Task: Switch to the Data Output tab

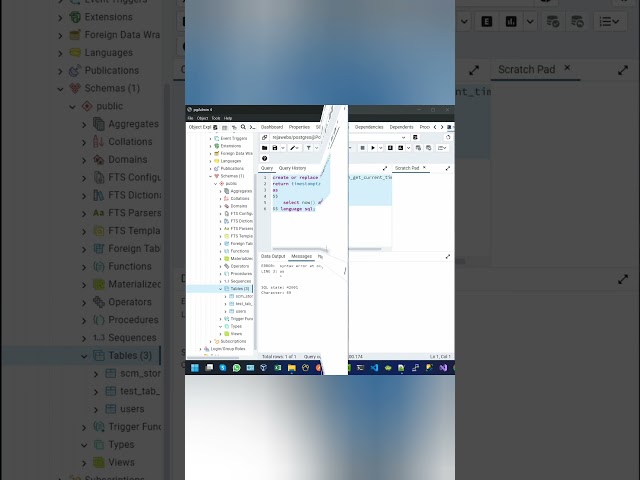Action: tap(273, 256)
